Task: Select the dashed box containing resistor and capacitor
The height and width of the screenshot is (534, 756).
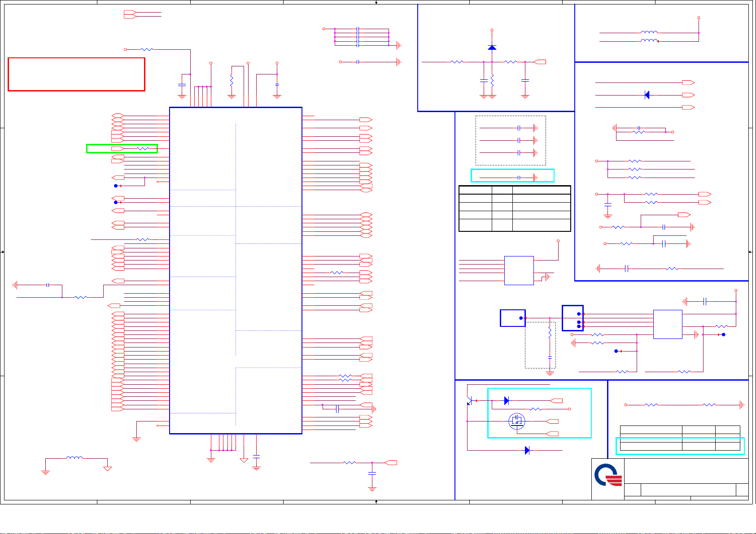Action: click(x=541, y=344)
